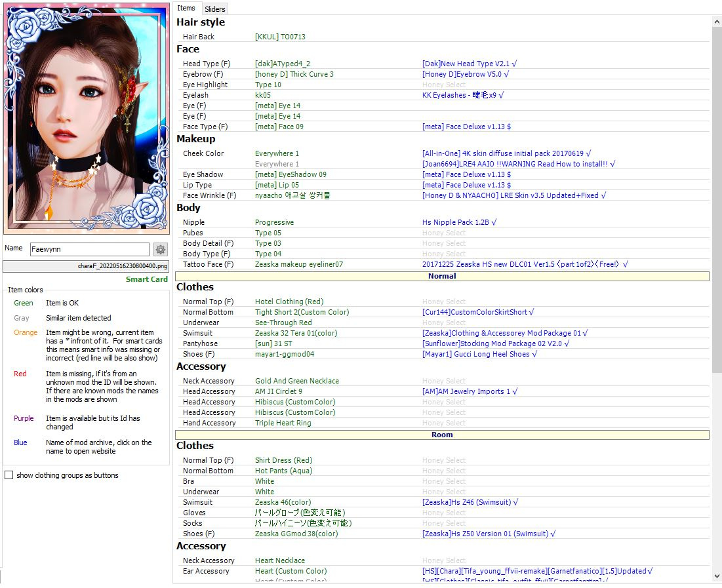The image size is (722, 588).
Task: Open the [Dak]New Head Type V2.1 link
Action: coord(470,64)
